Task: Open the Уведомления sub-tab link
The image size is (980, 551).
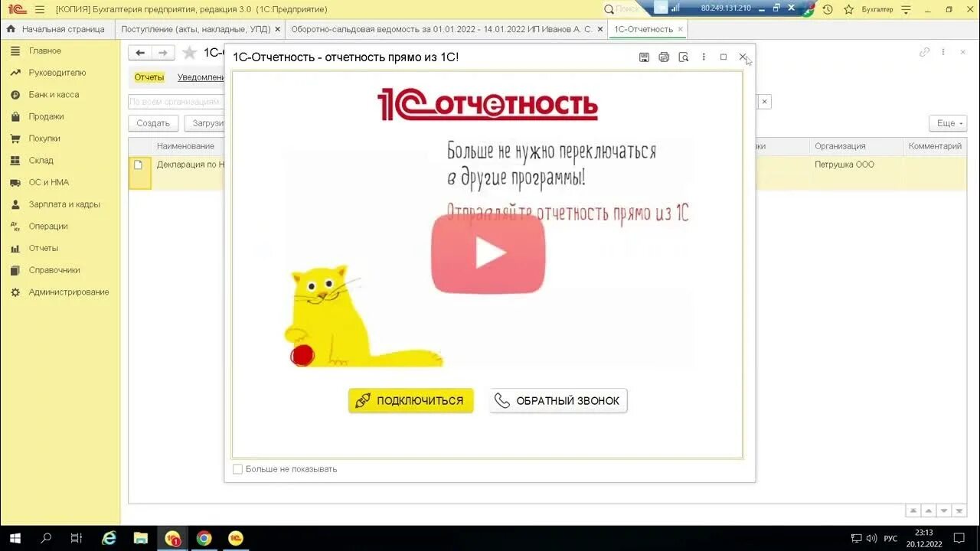Action: tap(201, 77)
